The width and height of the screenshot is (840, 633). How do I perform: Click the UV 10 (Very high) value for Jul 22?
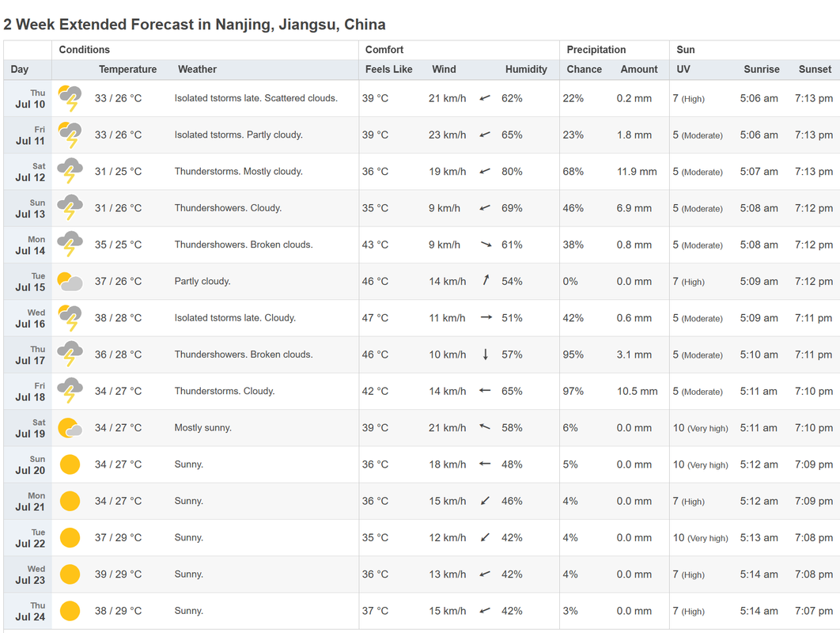tap(700, 538)
